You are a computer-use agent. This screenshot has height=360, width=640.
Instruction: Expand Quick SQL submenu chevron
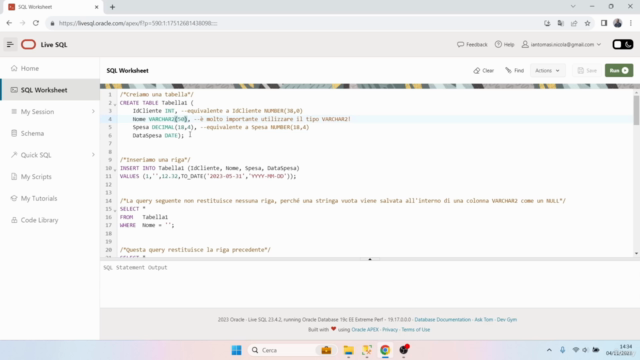click(93, 155)
